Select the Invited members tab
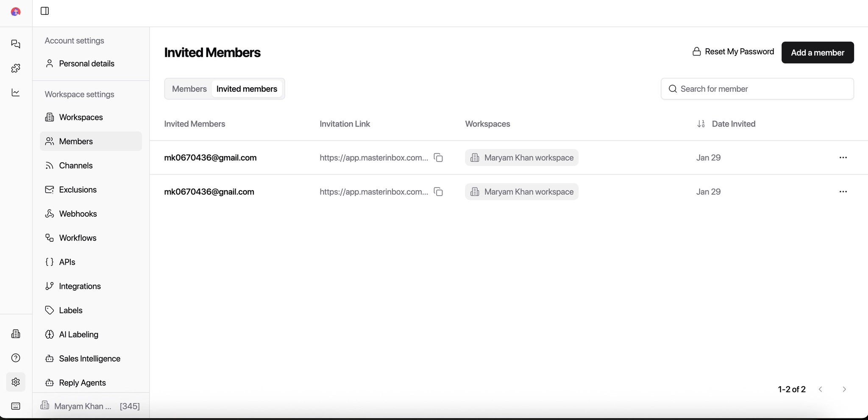The height and width of the screenshot is (420, 868). (x=247, y=88)
